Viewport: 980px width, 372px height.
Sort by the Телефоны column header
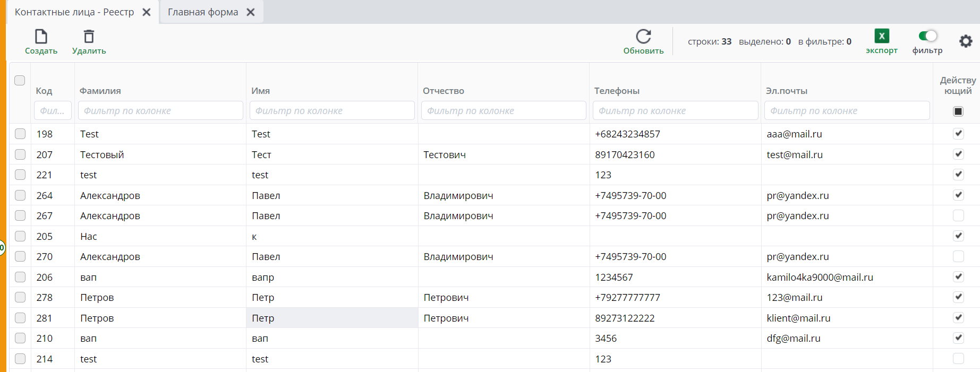tap(617, 91)
